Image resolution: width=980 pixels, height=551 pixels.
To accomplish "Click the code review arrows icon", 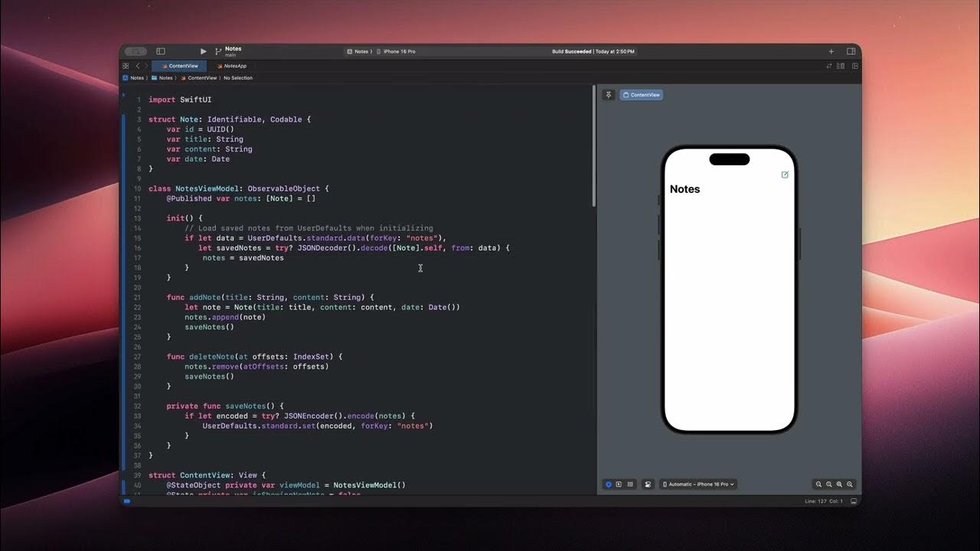I will [x=829, y=66].
